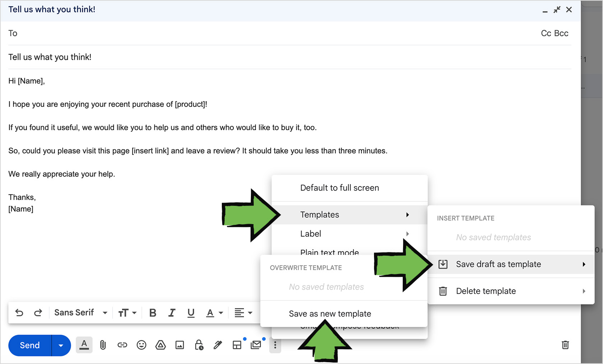
Task: Discard draft with the trash icon
Action: (x=565, y=345)
